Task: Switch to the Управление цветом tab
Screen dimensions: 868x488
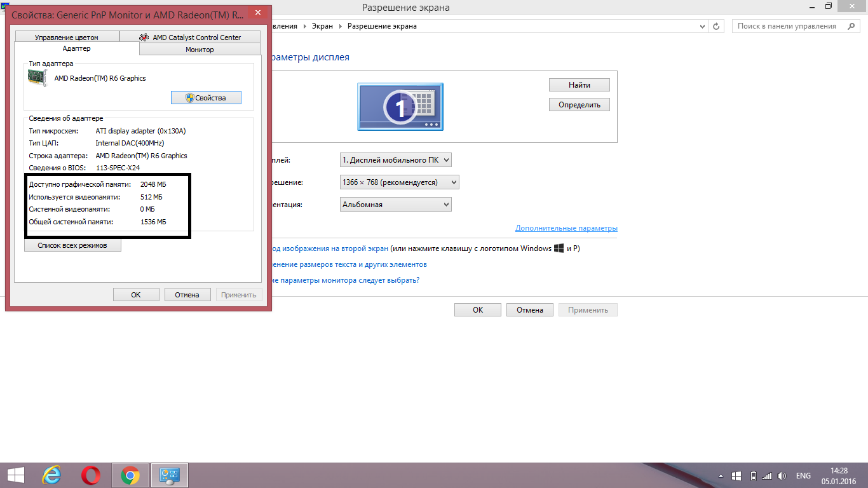Action: [67, 37]
